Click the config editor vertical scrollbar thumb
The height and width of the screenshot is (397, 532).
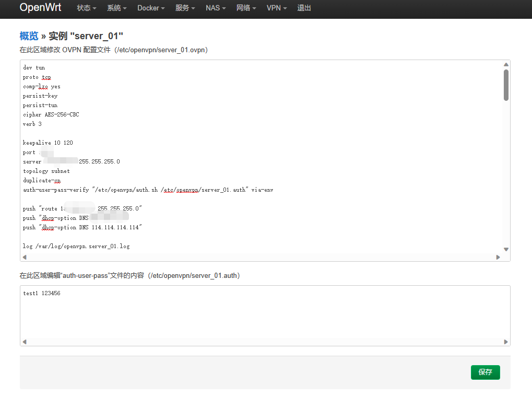click(x=506, y=85)
